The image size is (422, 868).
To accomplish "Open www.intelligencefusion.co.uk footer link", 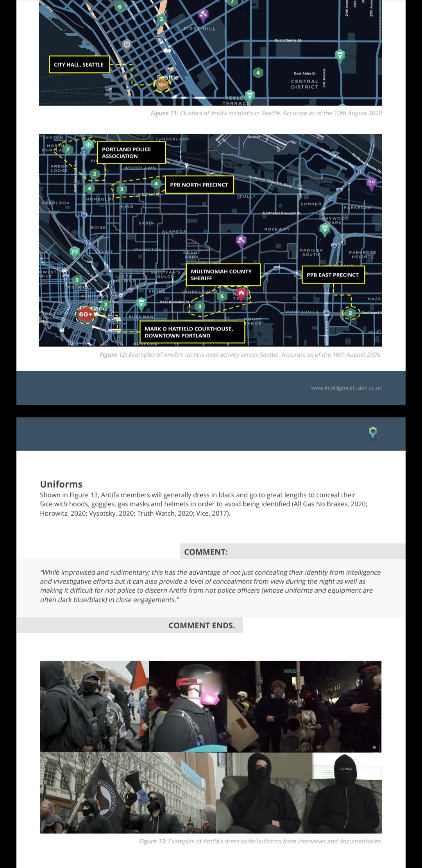I will pos(347,388).
